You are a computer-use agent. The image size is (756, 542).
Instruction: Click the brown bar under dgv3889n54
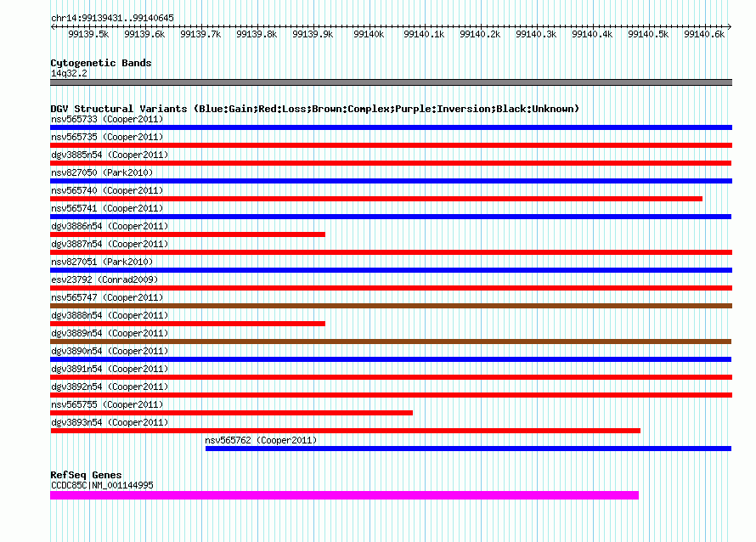tap(391, 342)
